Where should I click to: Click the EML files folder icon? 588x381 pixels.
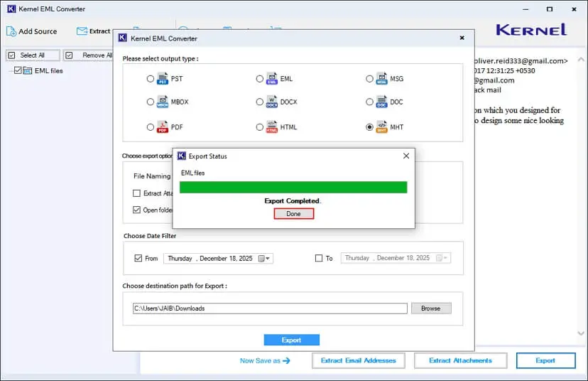tap(28, 70)
